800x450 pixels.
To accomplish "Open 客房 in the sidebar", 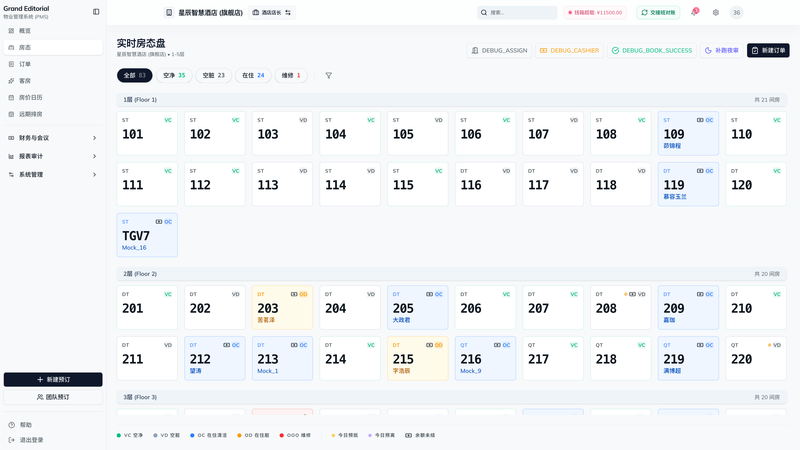I will [53, 81].
